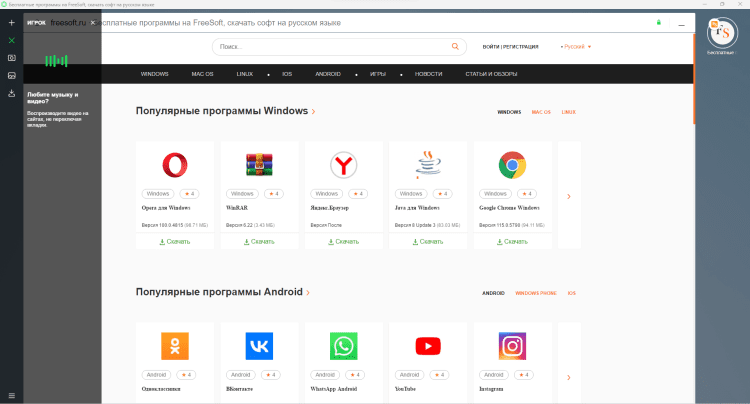
Task: Click the orange page scrollbar thumb
Action: [694, 79]
